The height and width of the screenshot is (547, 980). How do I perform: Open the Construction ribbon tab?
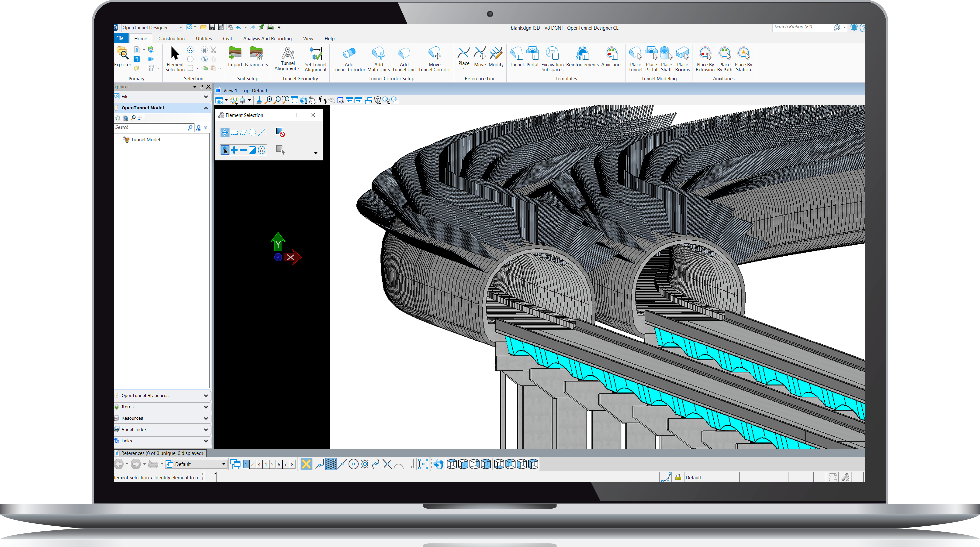(171, 38)
